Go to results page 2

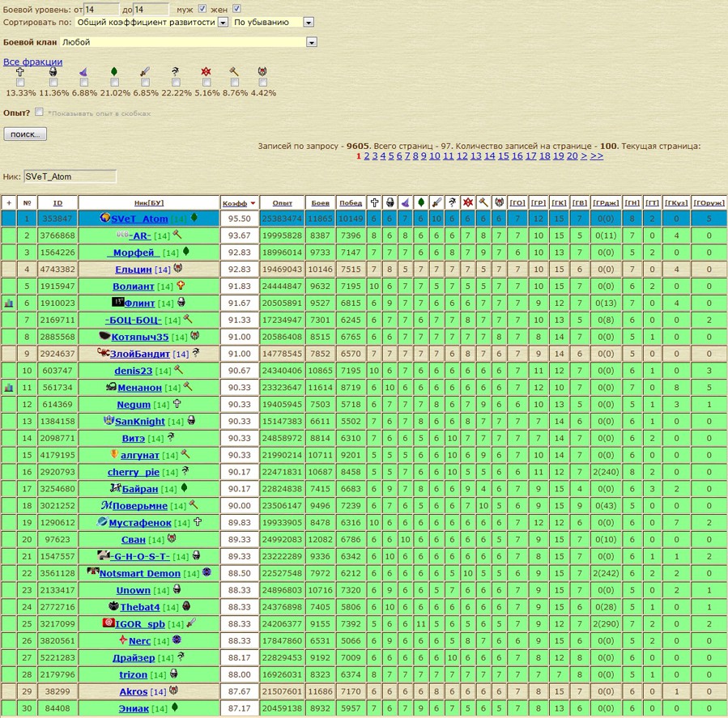(367, 156)
